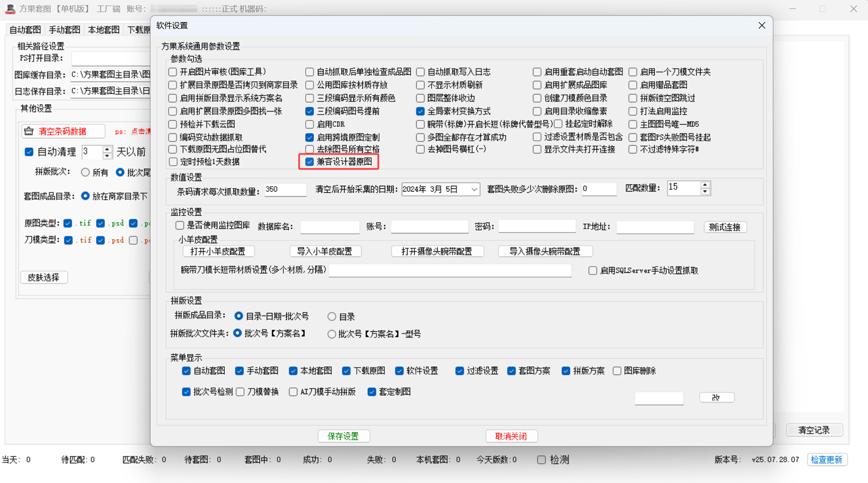868x483 pixels.
Task: Enable AI刀模手动拼版 checkbox
Action: 293,392
